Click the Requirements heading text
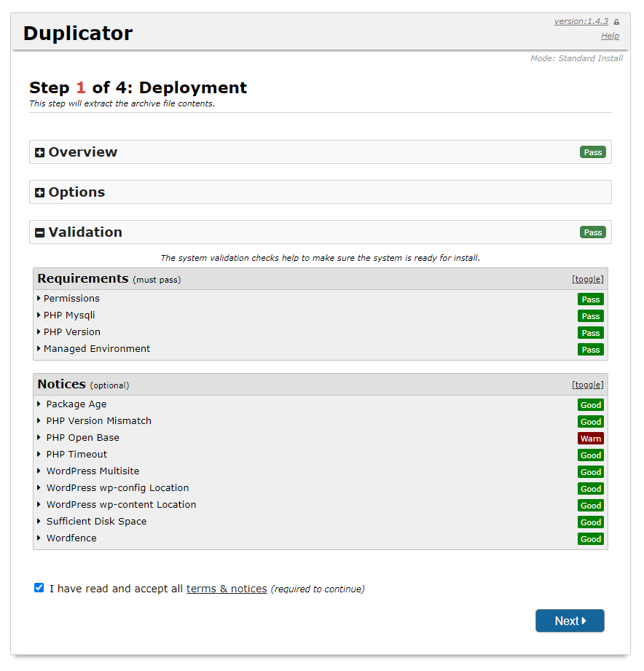This screenshot has width=644, height=671. (x=82, y=278)
